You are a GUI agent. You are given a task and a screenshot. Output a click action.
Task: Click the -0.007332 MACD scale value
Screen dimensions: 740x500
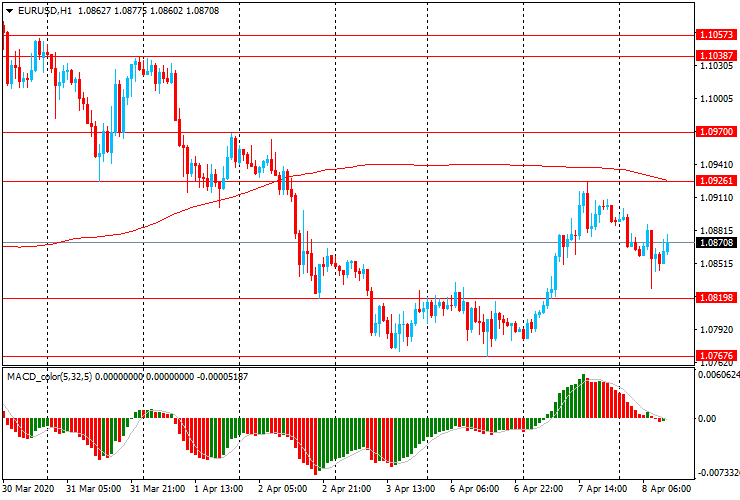718,473
